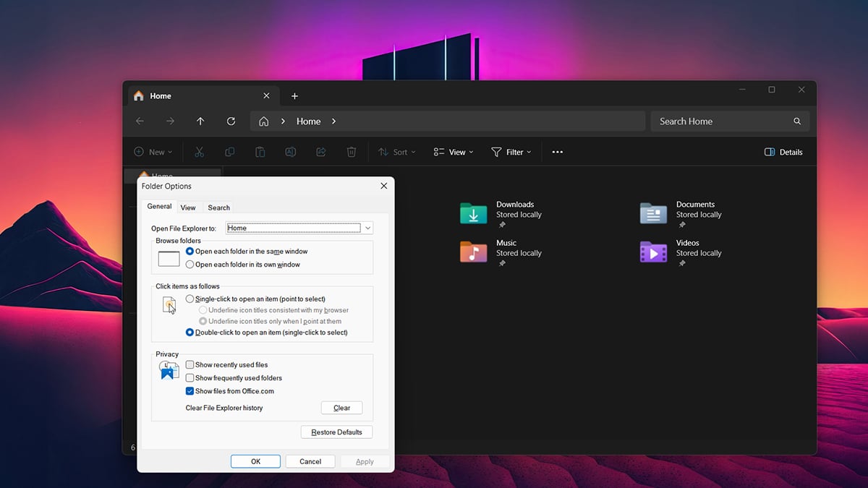This screenshot has width=868, height=488.
Task: Click the Share icon in toolbar
Action: point(321,152)
